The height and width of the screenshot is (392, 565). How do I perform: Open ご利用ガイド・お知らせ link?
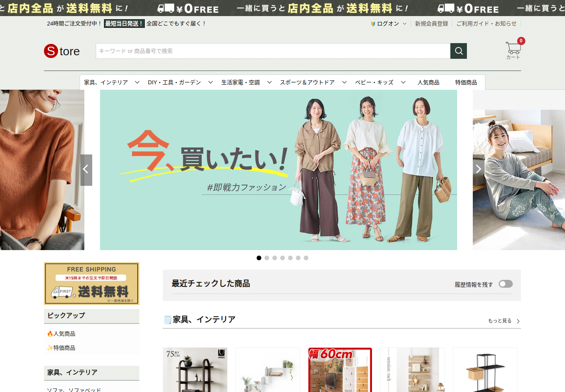pos(487,24)
